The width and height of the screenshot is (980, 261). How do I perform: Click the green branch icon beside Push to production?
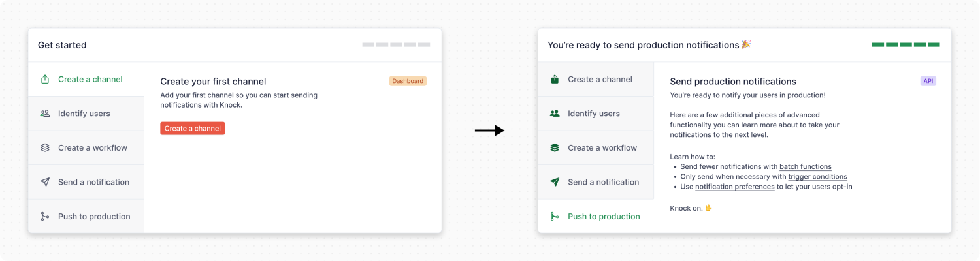pos(555,217)
